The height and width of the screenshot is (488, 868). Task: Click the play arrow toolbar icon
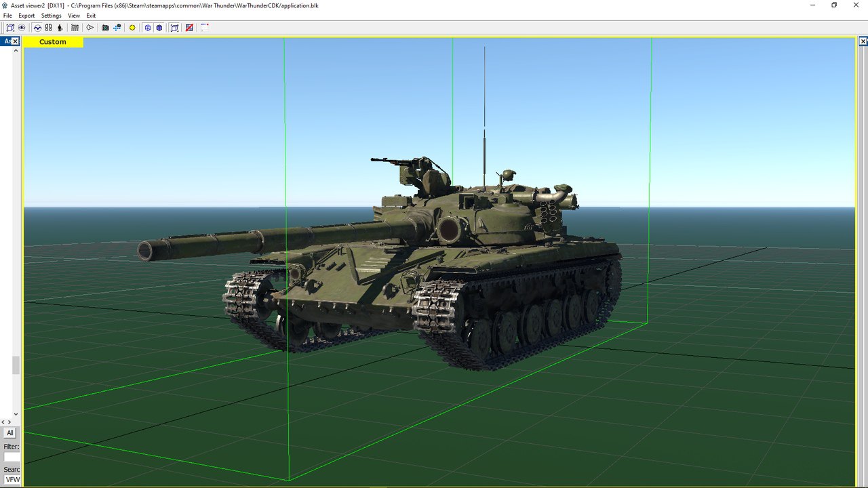[90, 28]
